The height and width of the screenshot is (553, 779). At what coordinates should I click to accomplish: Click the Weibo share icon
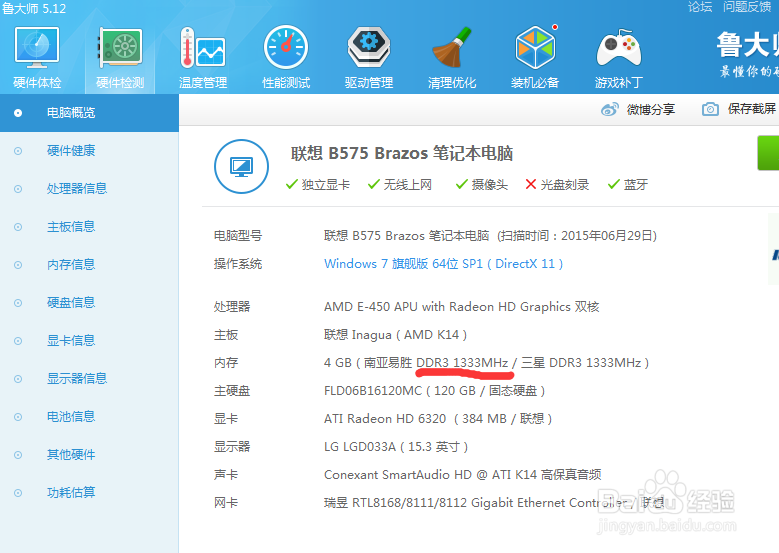pyautogui.click(x=610, y=109)
